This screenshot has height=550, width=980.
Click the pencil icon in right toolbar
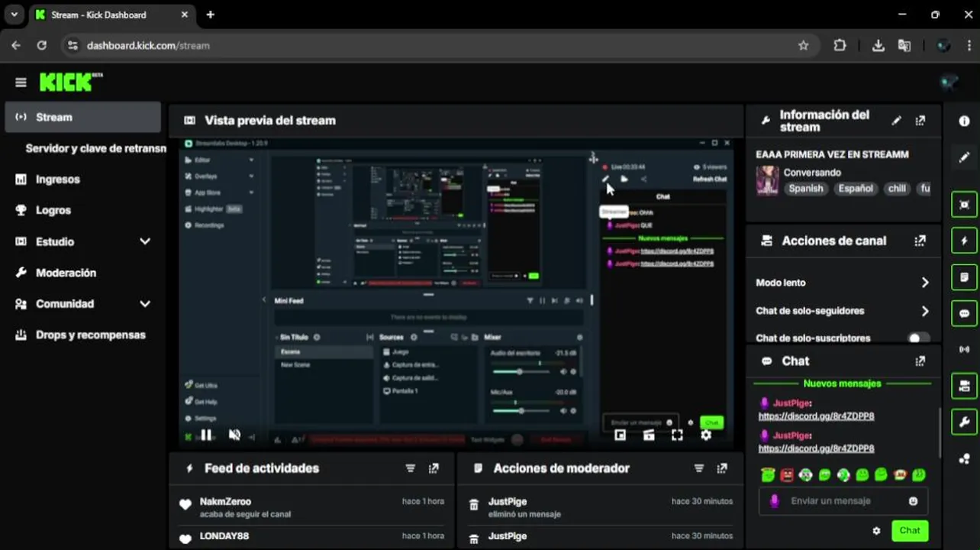coord(964,157)
